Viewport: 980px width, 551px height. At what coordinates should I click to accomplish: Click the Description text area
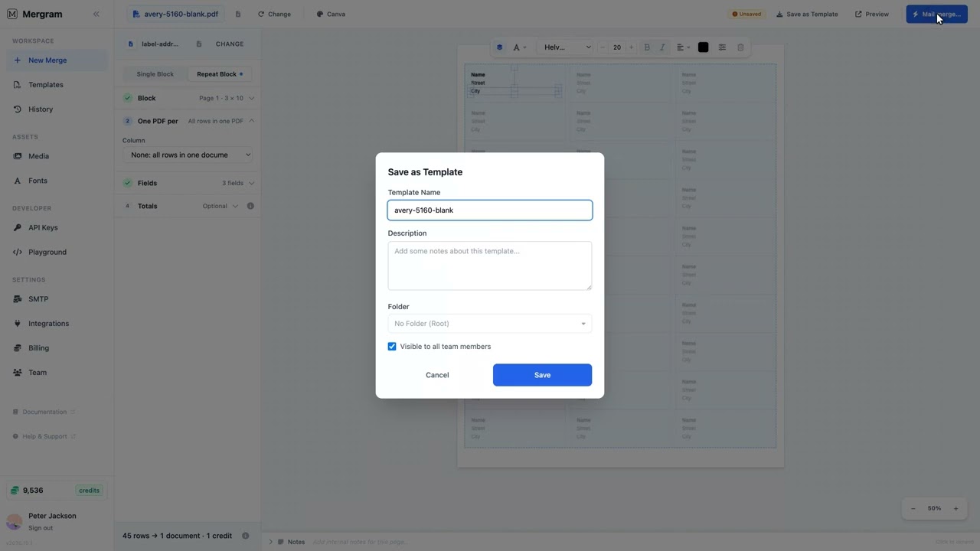pyautogui.click(x=490, y=266)
